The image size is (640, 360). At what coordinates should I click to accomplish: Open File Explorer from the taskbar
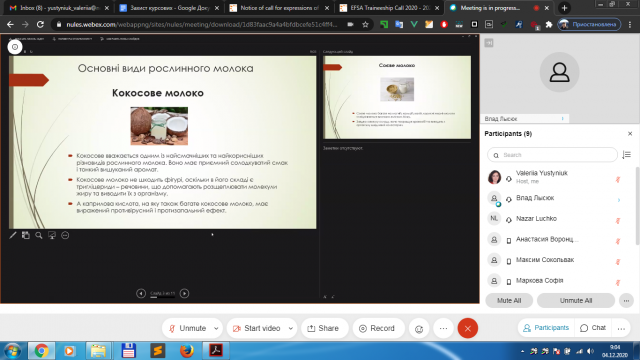click(98, 351)
